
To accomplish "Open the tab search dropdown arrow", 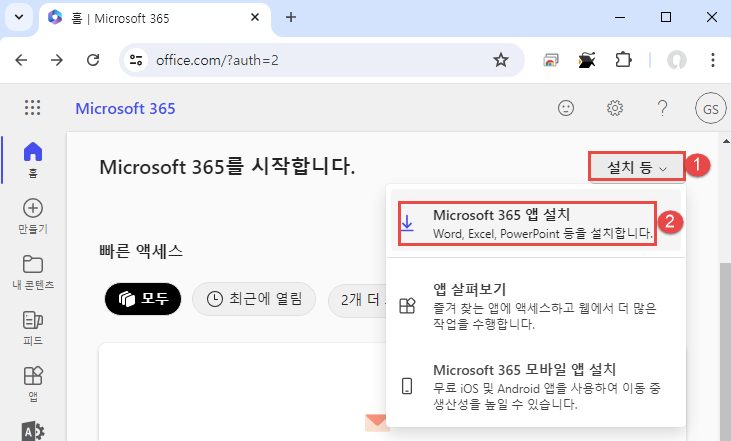I will click(x=19, y=18).
